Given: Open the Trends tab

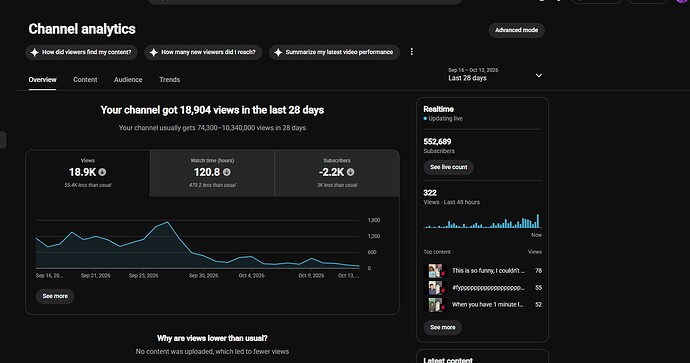Looking at the screenshot, I should 169,80.
